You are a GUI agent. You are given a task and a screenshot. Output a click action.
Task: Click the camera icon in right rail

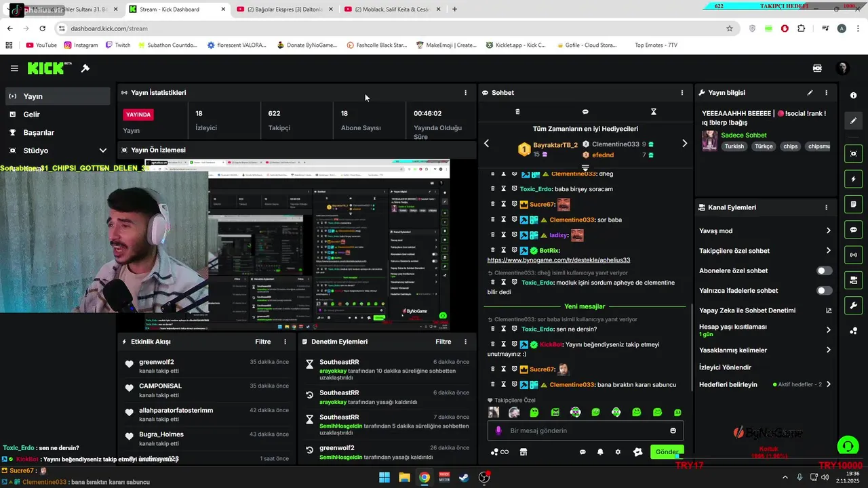pyautogui.click(x=853, y=280)
